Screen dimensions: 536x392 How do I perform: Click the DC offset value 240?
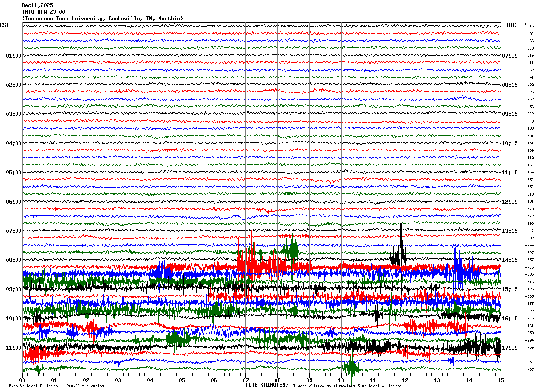point(531,355)
